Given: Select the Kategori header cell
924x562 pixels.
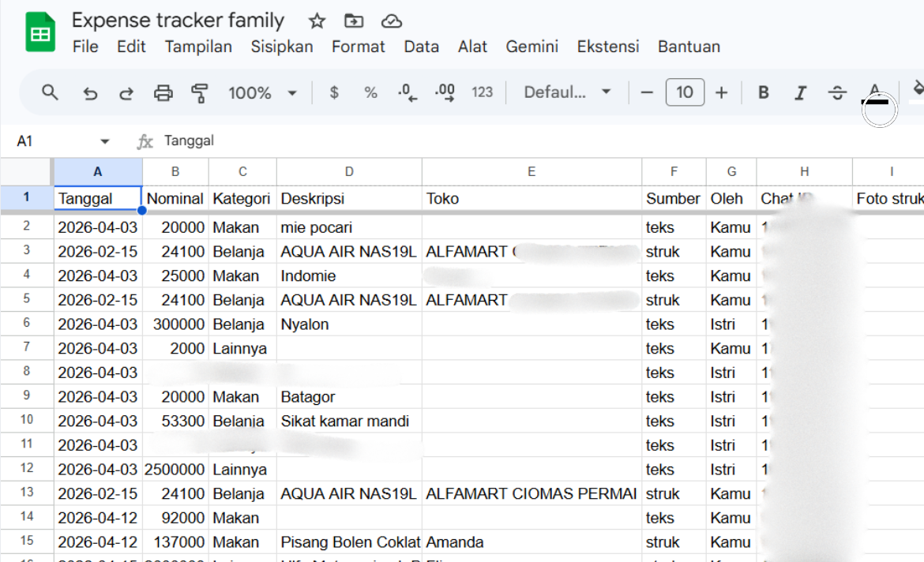Looking at the screenshot, I should [242, 199].
